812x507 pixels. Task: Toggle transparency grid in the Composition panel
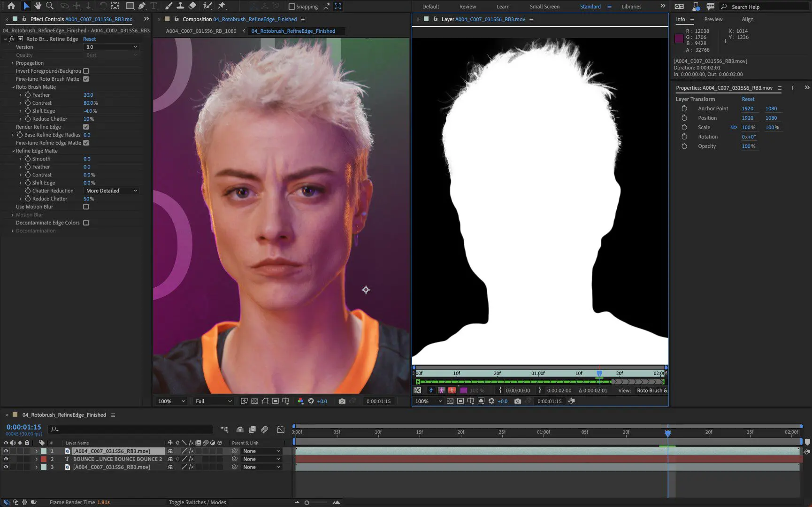254,401
